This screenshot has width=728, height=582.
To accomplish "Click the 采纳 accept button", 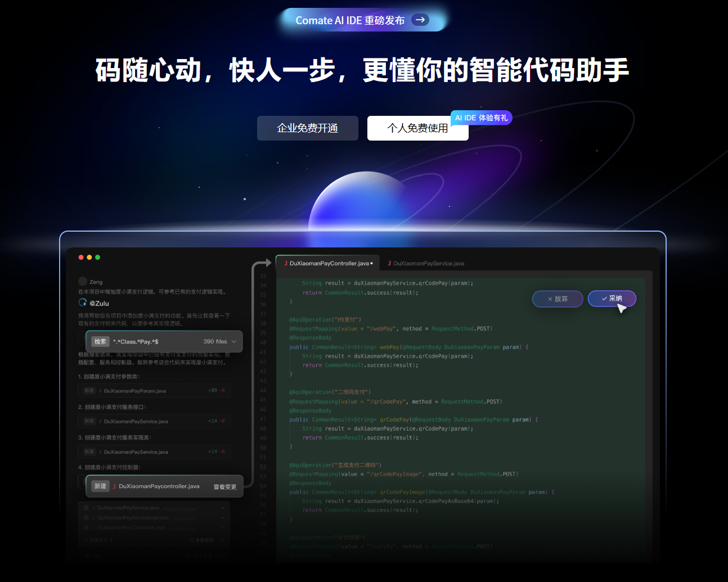I will [x=612, y=299].
